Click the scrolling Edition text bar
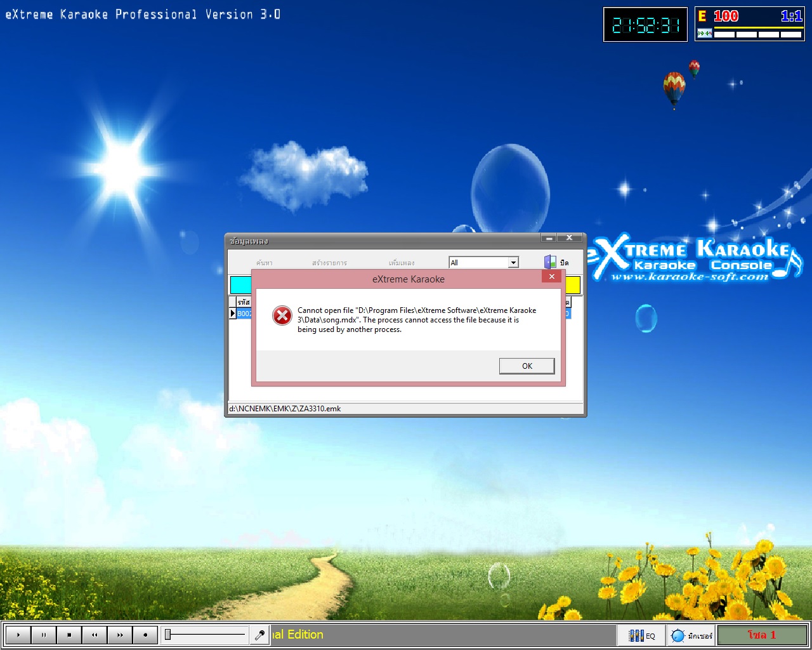 coord(443,635)
